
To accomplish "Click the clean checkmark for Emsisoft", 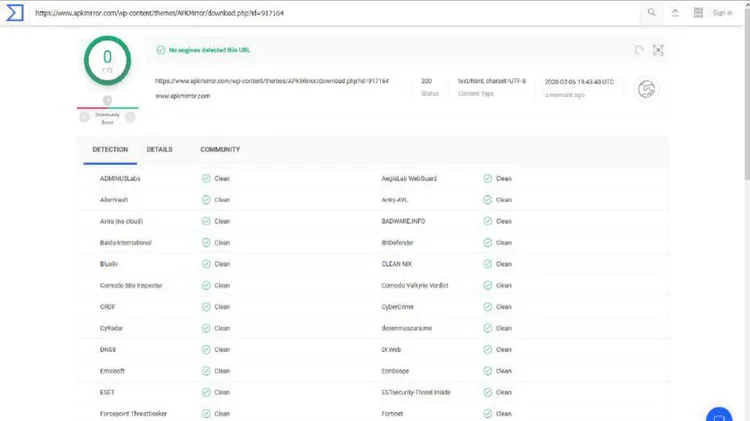I will pyautogui.click(x=206, y=371).
